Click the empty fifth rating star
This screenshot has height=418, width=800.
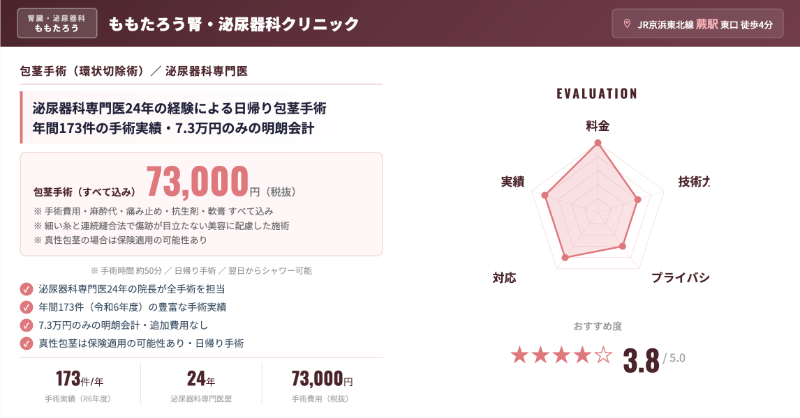coord(603,354)
